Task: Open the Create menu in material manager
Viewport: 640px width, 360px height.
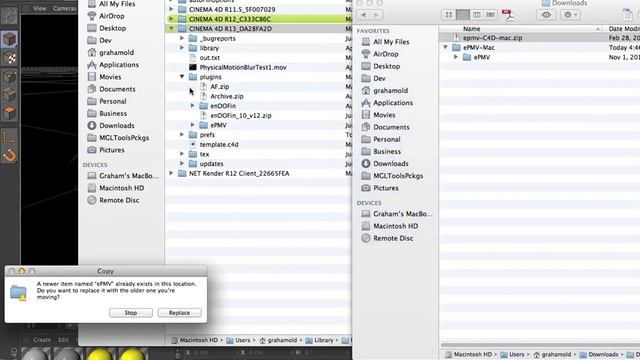Action: [42, 340]
